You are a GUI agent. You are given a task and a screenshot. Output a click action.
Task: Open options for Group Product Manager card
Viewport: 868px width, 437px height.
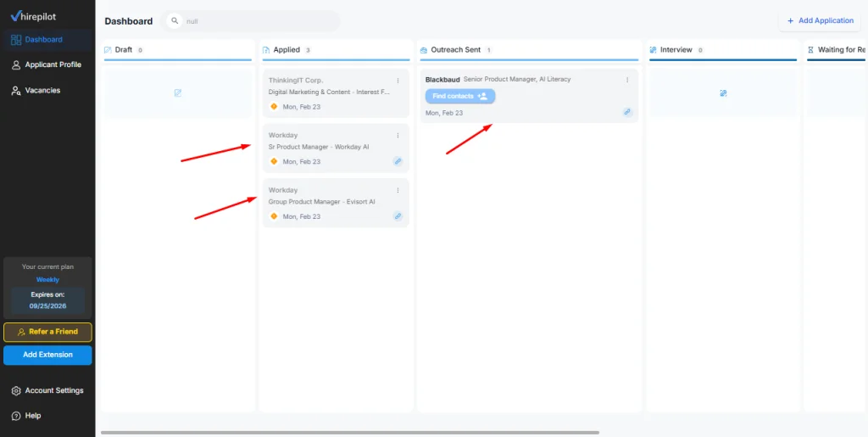(x=398, y=191)
